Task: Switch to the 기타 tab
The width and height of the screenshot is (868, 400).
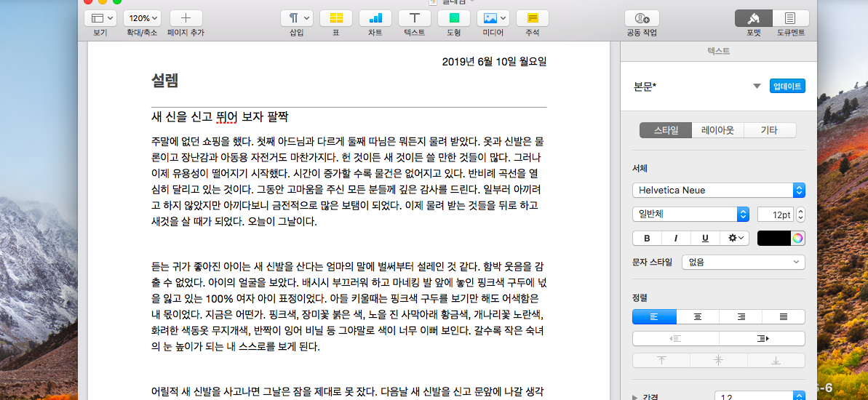Action: pyautogui.click(x=770, y=131)
